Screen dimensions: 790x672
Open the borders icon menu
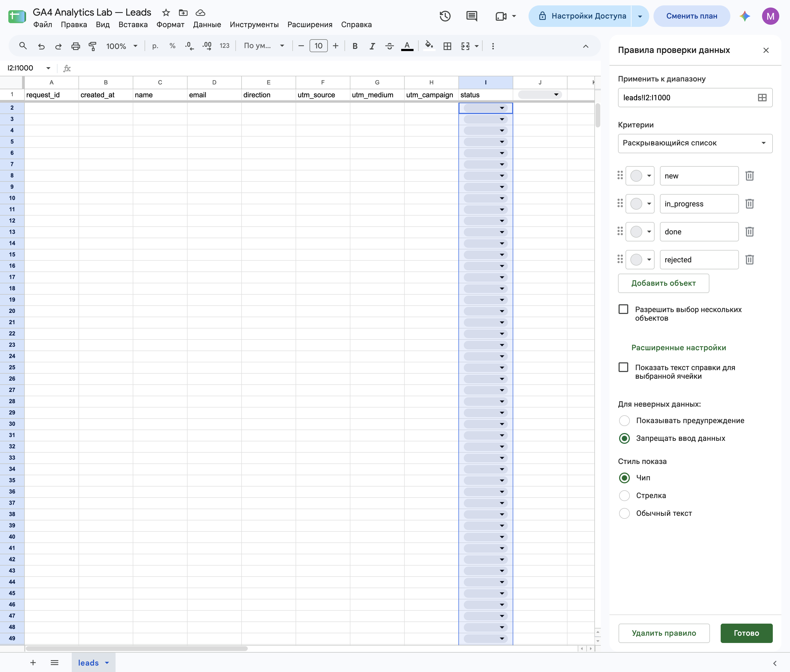(447, 46)
